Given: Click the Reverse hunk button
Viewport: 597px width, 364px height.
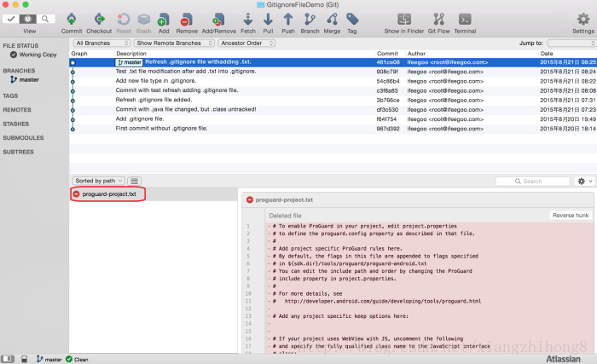Looking at the screenshot, I should tap(571, 215).
